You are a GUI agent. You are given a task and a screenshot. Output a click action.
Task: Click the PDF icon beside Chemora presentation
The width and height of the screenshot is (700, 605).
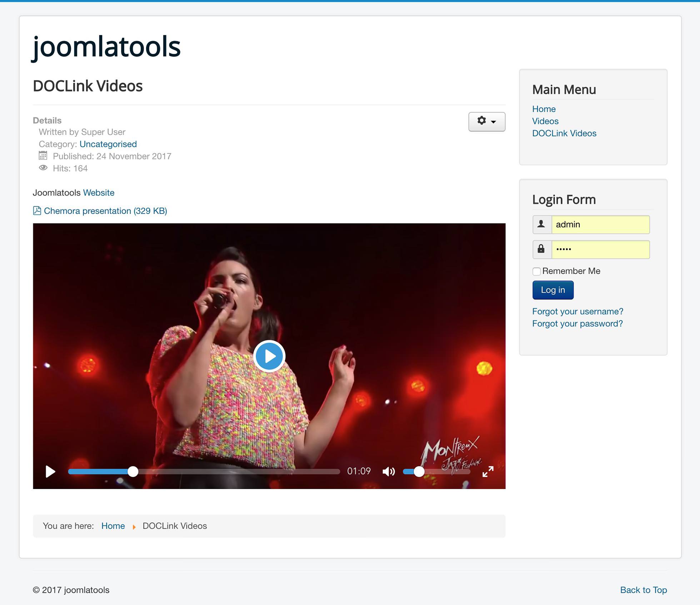click(37, 211)
